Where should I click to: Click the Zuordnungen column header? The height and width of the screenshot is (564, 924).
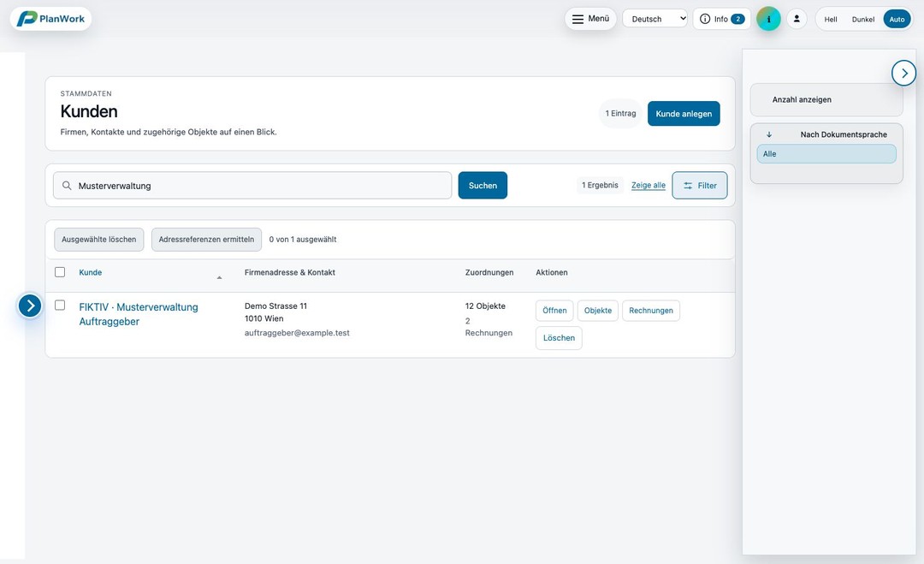489,272
